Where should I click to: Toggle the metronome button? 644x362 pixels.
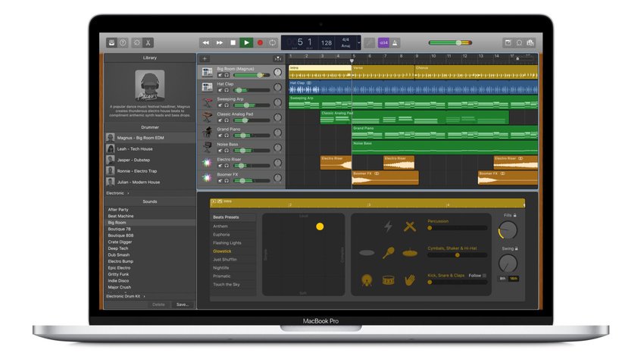click(x=395, y=42)
